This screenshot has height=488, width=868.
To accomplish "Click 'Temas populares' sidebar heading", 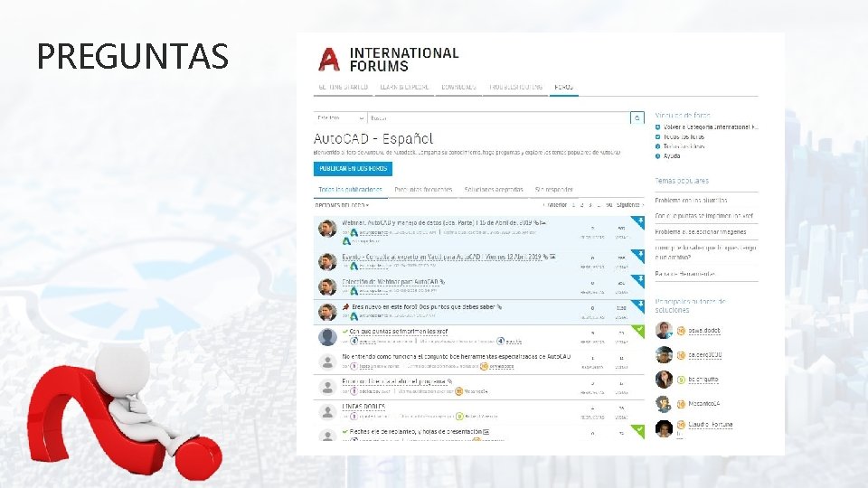I will pos(682,181).
